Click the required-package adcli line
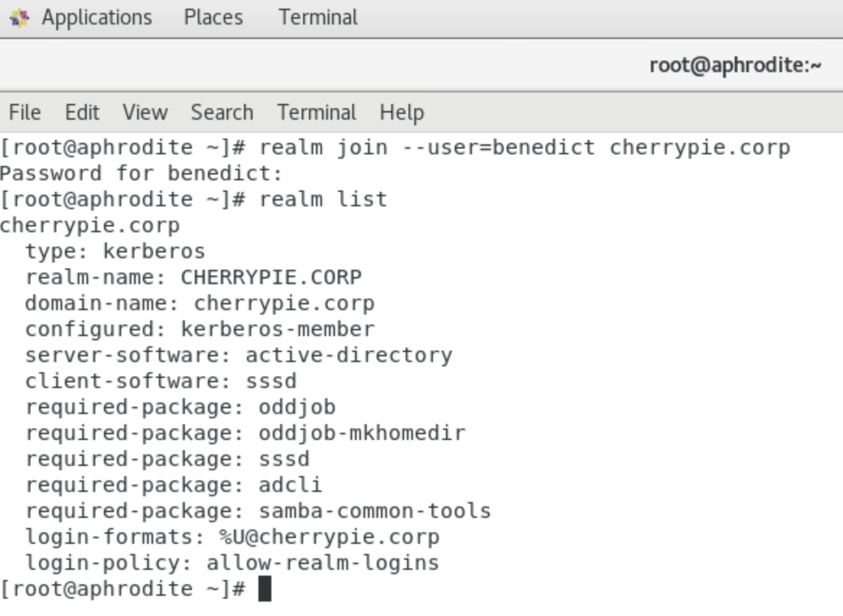Viewport: 843px width, 616px height. point(173,485)
